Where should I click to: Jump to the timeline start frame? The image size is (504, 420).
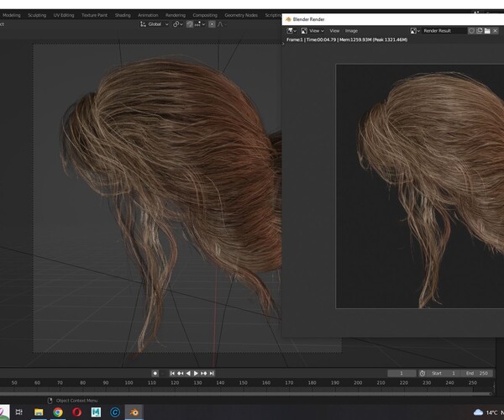pyautogui.click(x=172, y=374)
